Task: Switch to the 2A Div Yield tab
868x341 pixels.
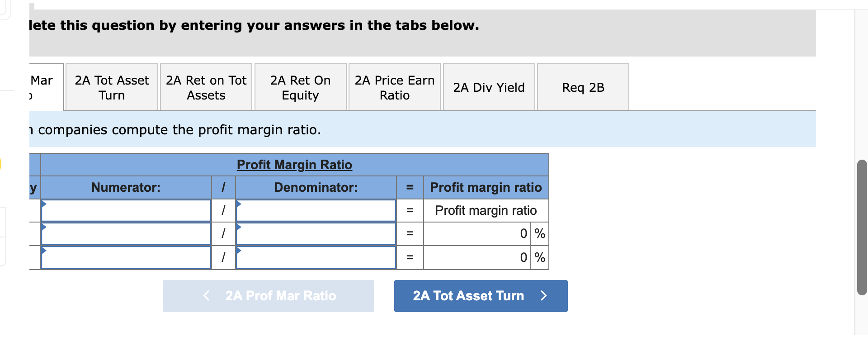Action: (x=488, y=87)
